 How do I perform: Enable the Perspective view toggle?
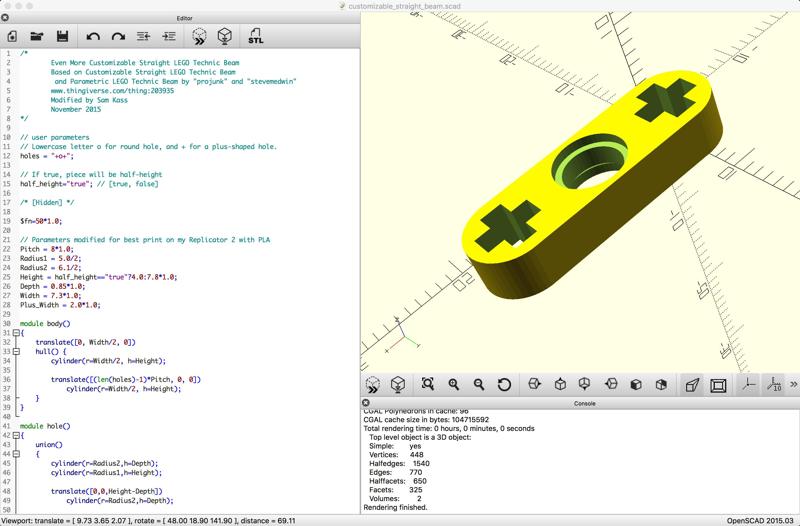(692, 385)
